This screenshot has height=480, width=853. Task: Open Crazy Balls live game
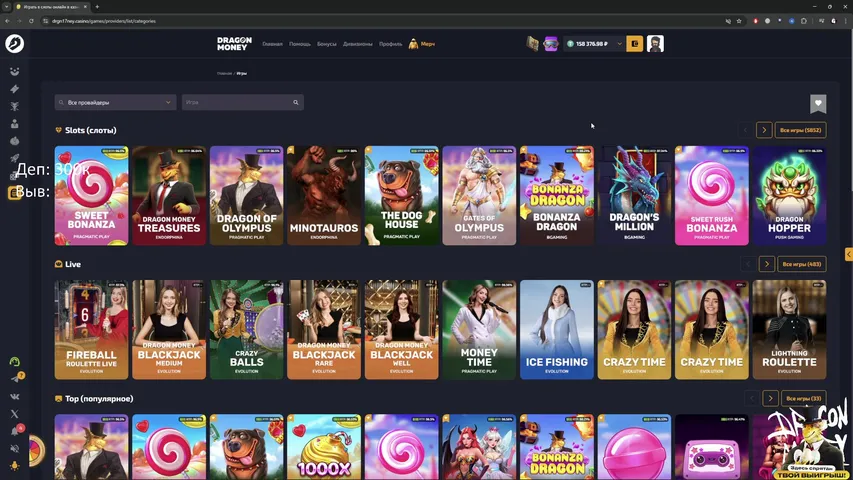pyautogui.click(x=246, y=330)
